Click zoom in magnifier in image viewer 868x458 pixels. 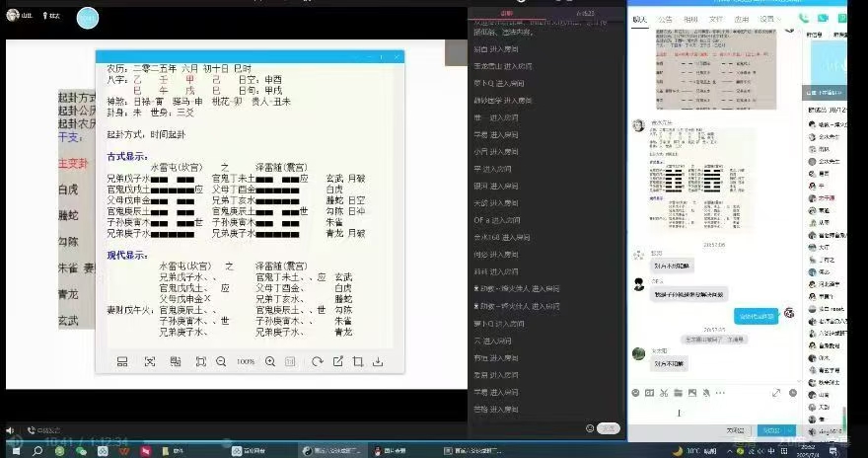coord(270,362)
